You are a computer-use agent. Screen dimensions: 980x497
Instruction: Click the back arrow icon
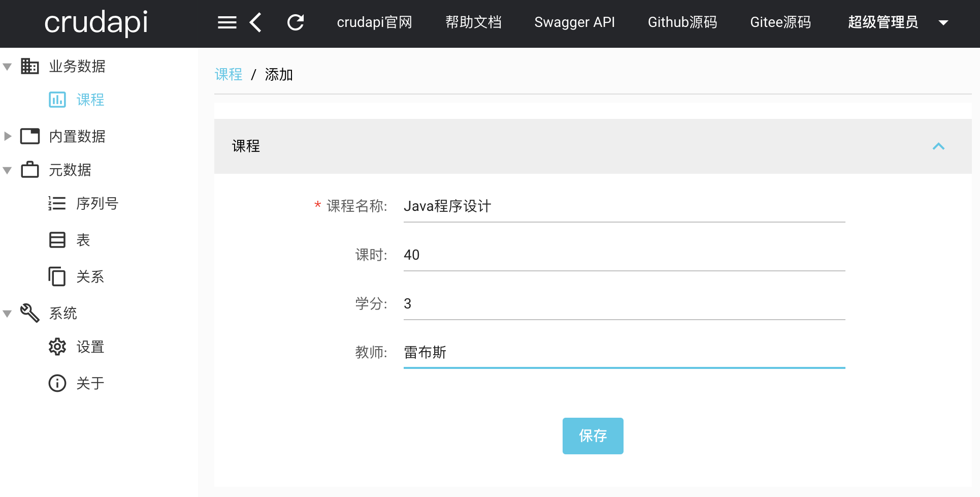coord(256,22)
